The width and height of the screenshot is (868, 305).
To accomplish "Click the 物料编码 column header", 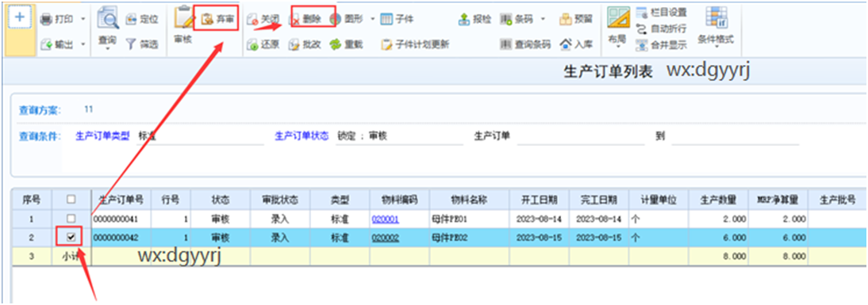I will 399,200.
